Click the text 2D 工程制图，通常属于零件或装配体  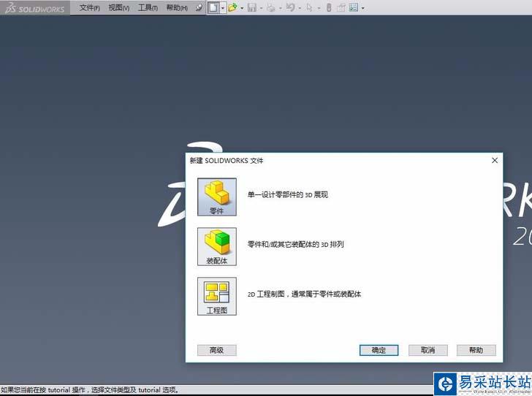click(304, 294)
